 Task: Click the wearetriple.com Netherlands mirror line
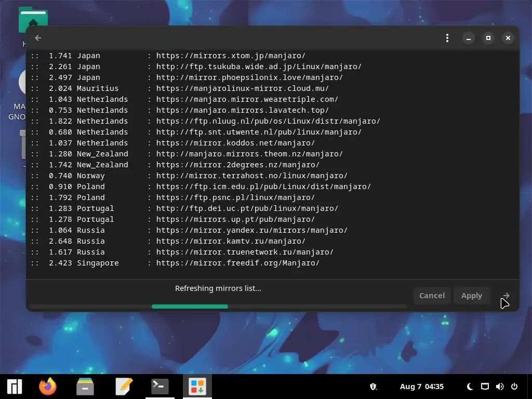(x=184, y=99)
